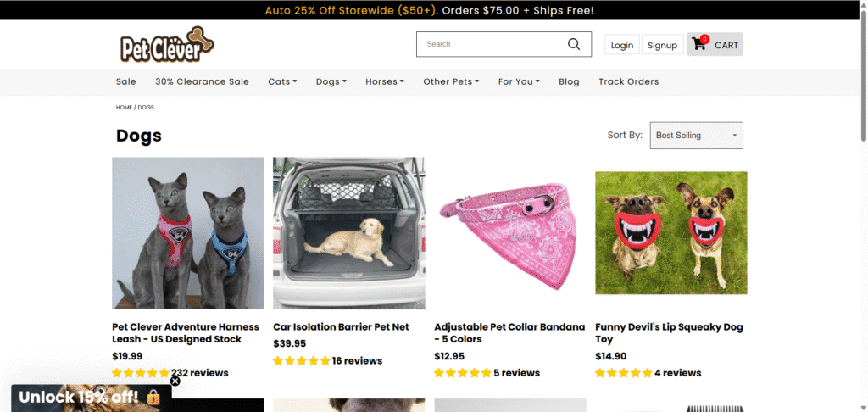Click the HOME breadcrumb link
Viewport: 868px width, 412px height.
tap(124, 108)
